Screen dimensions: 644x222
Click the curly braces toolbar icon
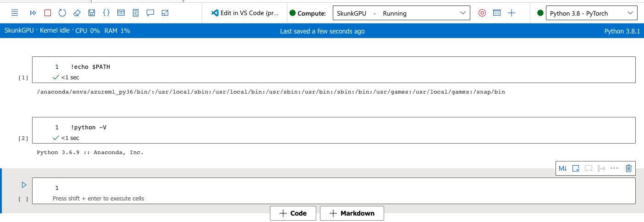106,13
